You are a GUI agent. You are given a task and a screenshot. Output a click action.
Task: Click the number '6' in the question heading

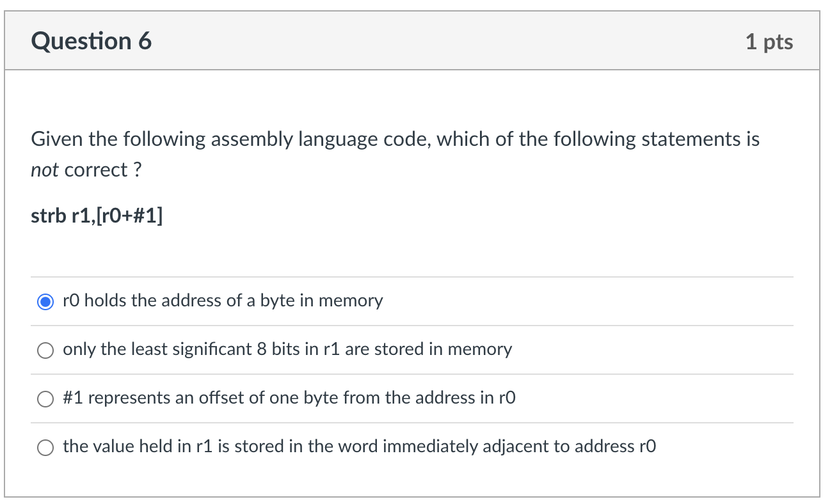(145, 42)
